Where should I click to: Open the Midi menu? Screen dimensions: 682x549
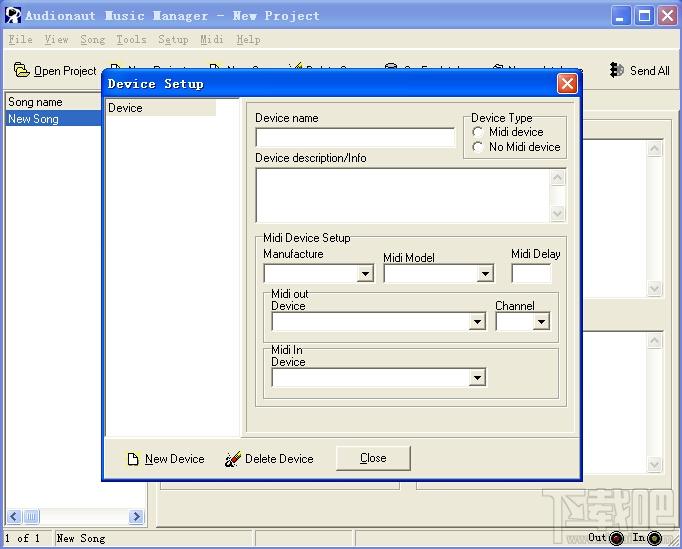point(212,40)
